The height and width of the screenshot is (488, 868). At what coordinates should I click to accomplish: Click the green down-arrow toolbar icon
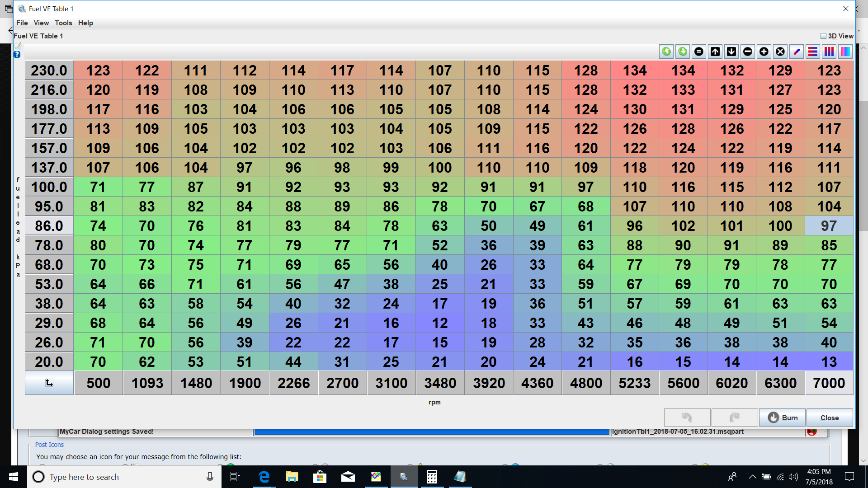(683, 52)
